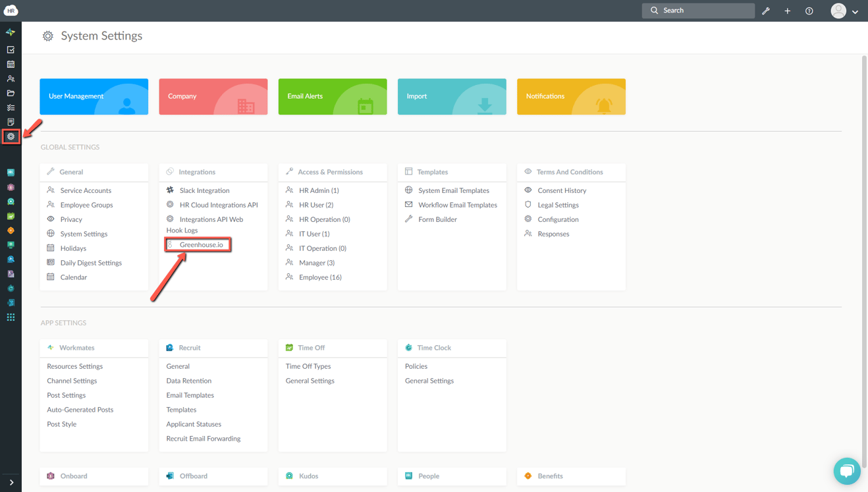Image resolution: width=868 pixels, height=492 pixels.
Task: Open Form Builder under Templates
Action: [x=437, y=219]
